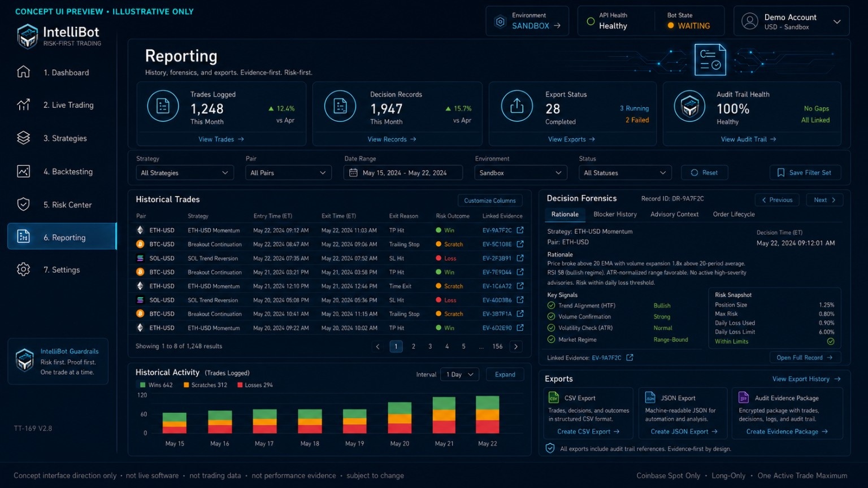Click the green Wins legend swatch
The image size is (868, 488).
(142, 385)
